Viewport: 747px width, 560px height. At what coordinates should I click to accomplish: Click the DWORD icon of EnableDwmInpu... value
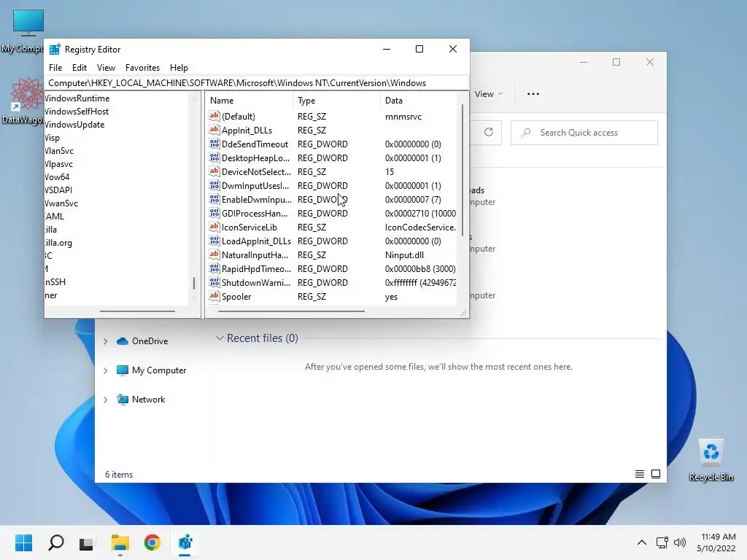[214, 199]
